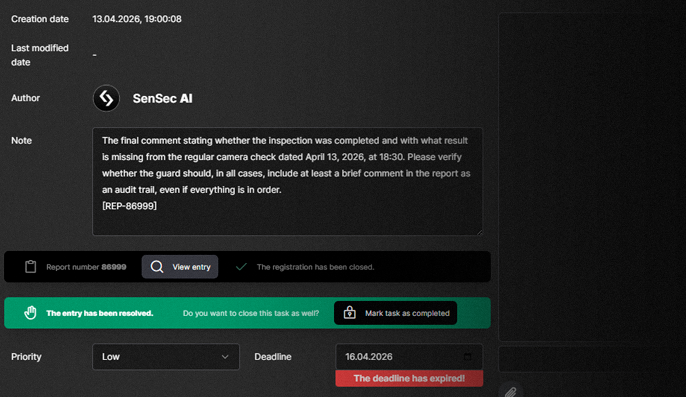Image resolution: width=686 pixels, height=397 pixels.
Task: Click the clipboard icon beside Report number
Action: tap(31, 267)
